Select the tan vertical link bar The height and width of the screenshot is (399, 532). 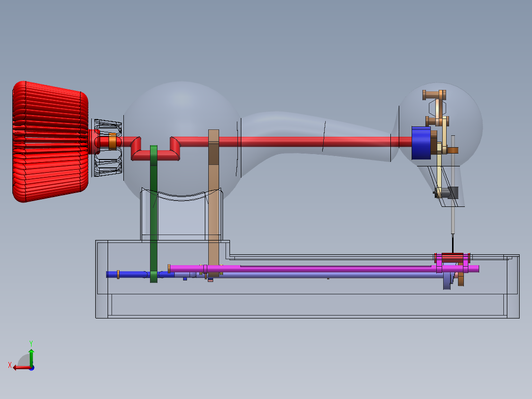pyautogui.click(x=213, y=203)
